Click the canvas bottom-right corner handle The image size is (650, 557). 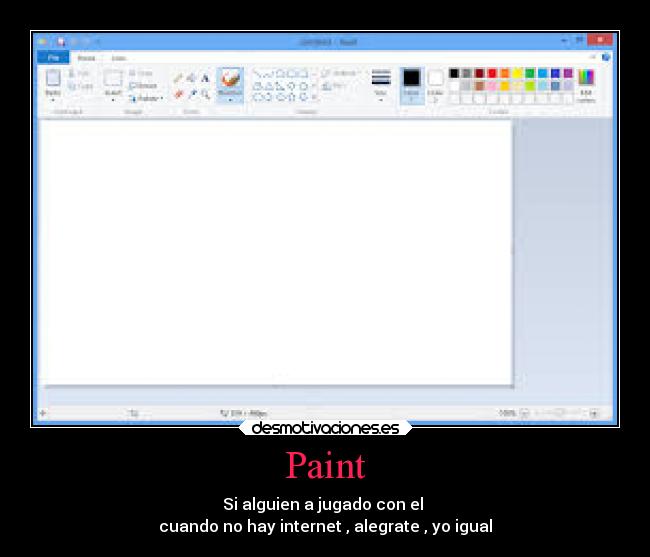pyautogui.click(x=513, y=386)
